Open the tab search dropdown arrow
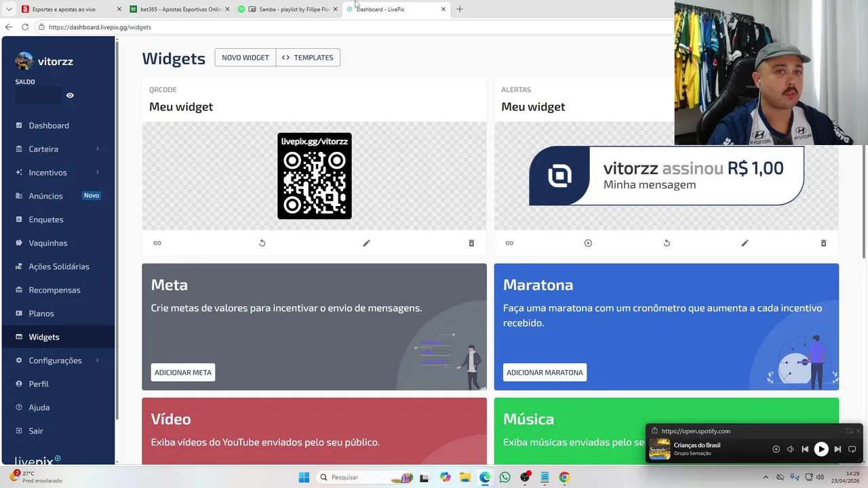Screen dimensions: 868x488 (x=8, y=9)
